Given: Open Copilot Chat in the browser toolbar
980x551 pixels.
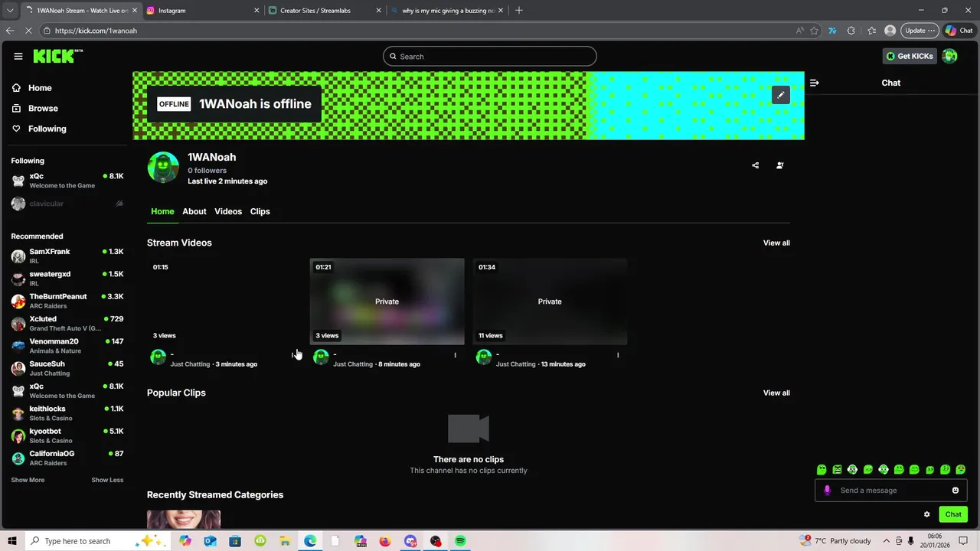Looking at the screenshot, I should click(x=959, y=31).
